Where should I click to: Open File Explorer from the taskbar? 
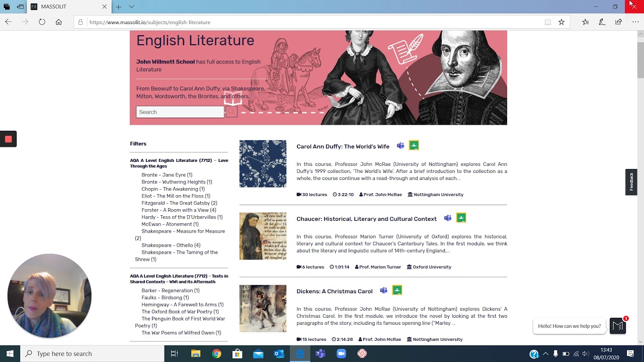(x=196, y=353)
